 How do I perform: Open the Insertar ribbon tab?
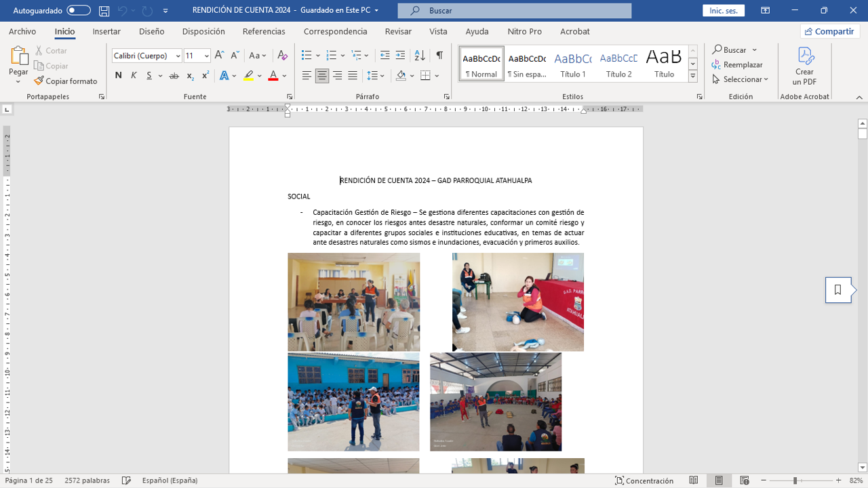pyautogui.click(x=106, y=32)
